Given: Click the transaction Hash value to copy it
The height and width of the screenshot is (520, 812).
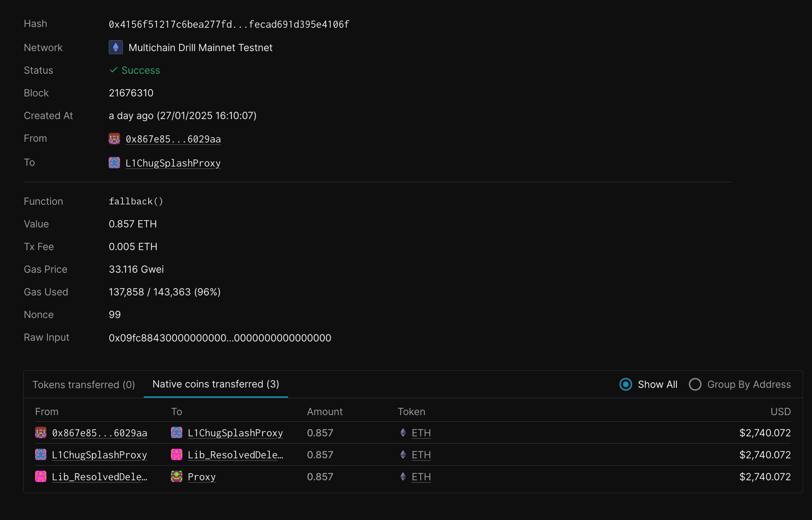Looking at the screenshot, I should [229, 24].
